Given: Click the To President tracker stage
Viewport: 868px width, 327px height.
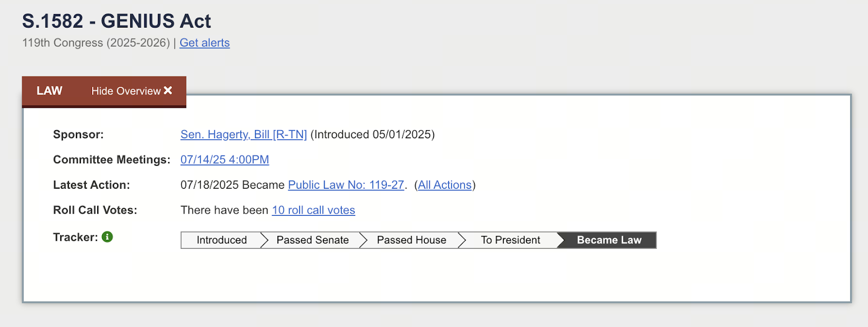Looking at the screenshot, I should click(510, 240).
